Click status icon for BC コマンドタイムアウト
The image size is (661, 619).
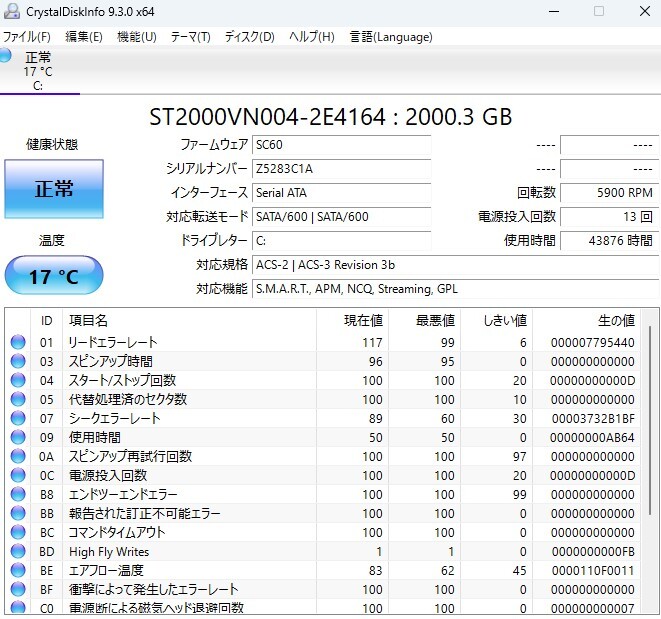point(18,532)
